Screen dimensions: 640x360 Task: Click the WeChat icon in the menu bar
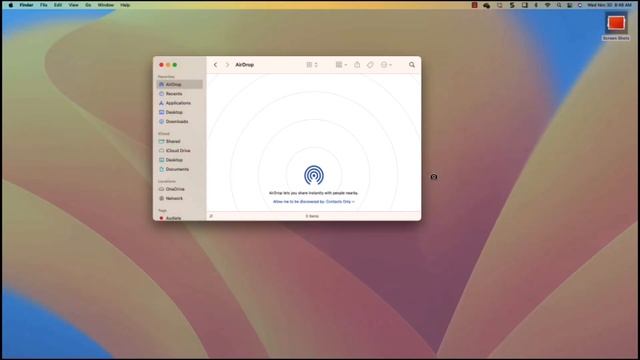[x=487, y=5]
